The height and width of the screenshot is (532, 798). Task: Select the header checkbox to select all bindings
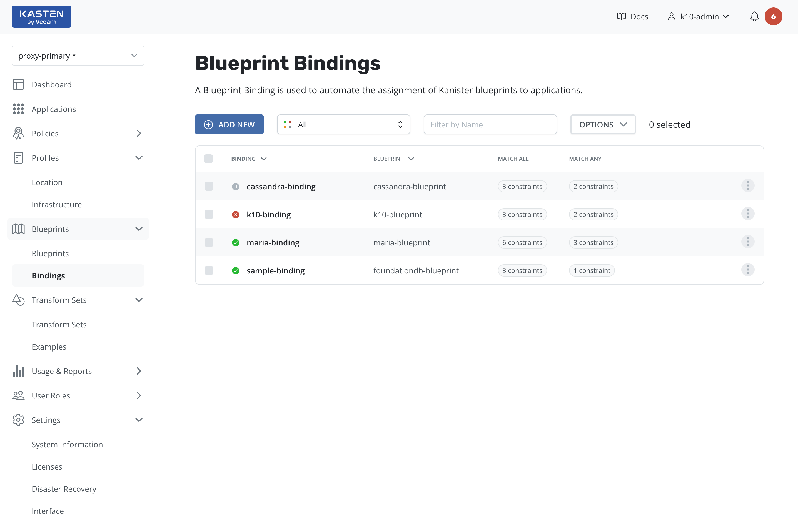(209, 159)
